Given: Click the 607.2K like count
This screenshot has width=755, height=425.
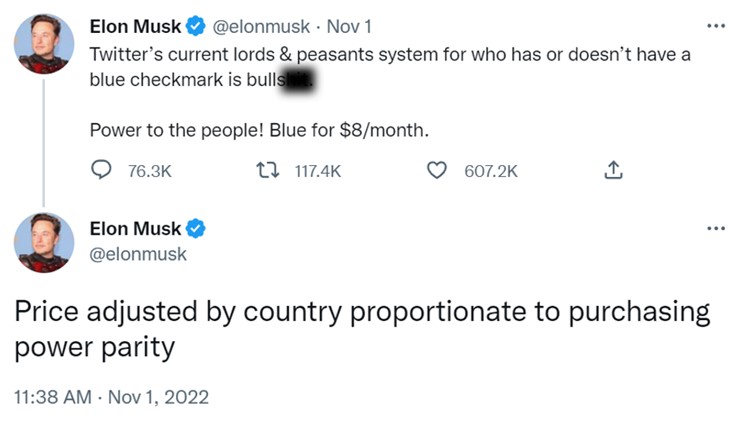Looking at the screenshot, I should point(491,172).
